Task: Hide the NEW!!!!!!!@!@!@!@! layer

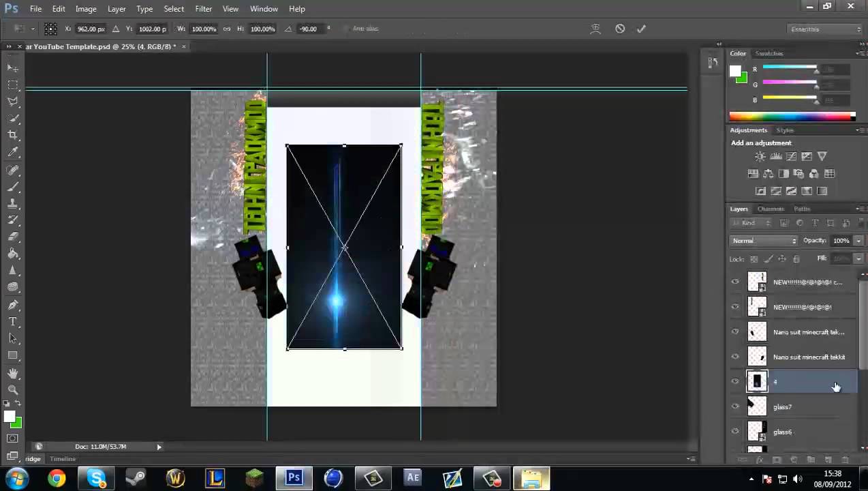Action: click(735, 307)
